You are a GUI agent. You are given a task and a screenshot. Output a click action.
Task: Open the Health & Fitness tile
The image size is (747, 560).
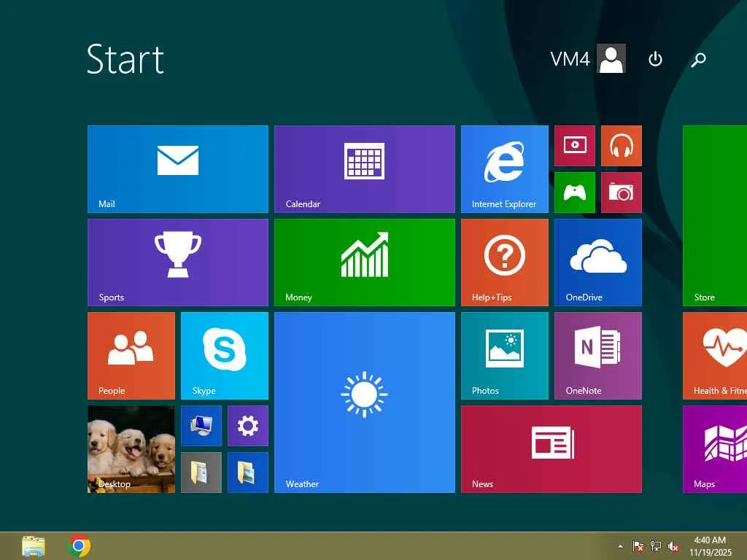715,356
